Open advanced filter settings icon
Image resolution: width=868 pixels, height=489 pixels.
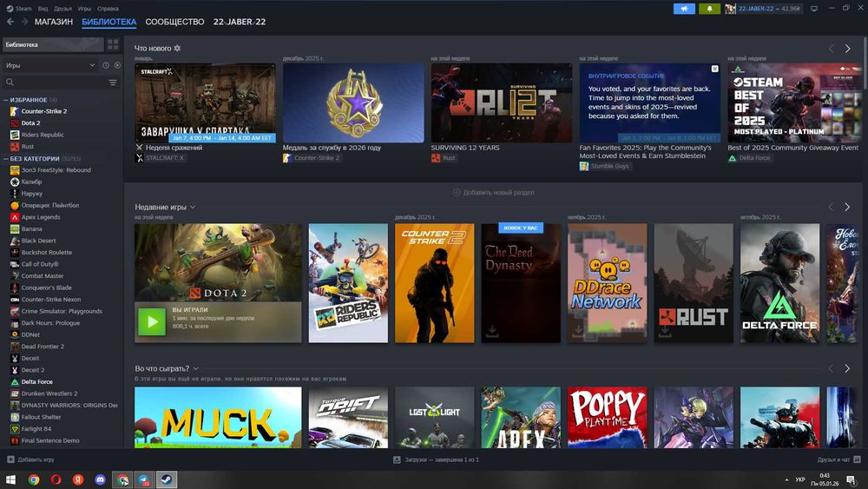[113, 83]
